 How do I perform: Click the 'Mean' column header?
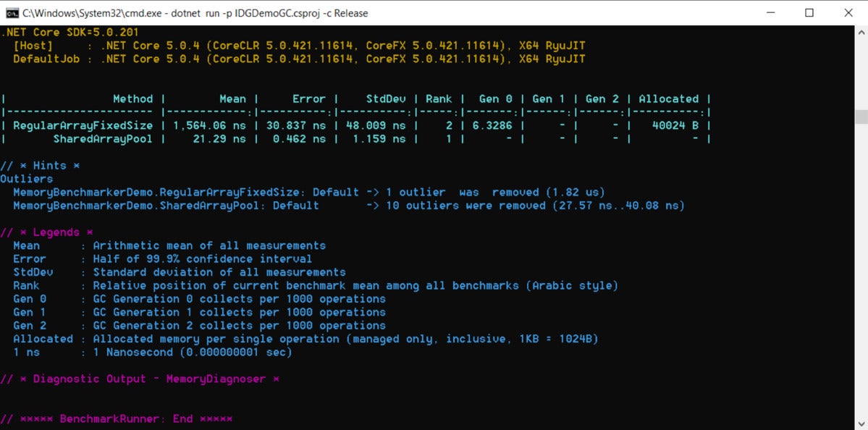232,99
